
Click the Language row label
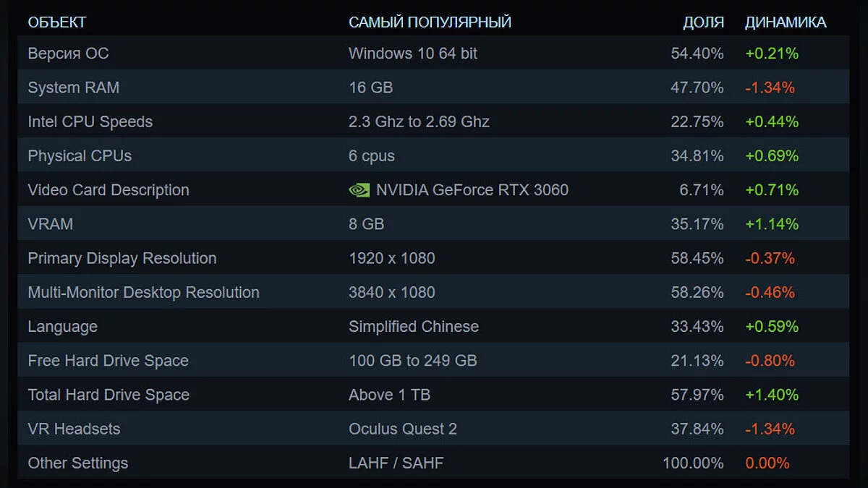point(62,327)
